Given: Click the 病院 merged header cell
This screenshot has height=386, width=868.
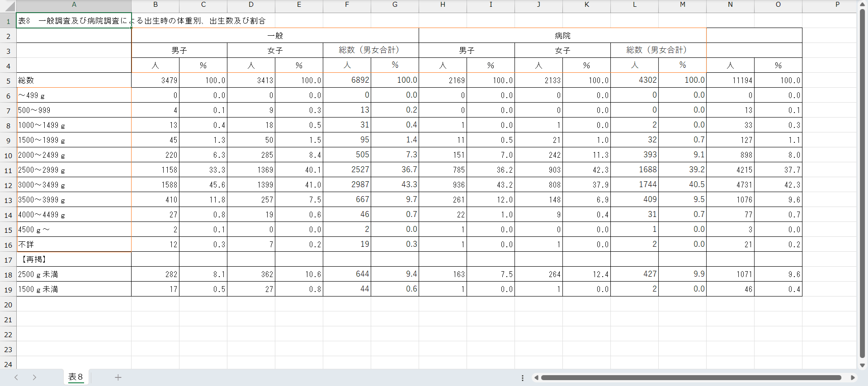Looking at the screenshot, I should (x=562, y=36).
